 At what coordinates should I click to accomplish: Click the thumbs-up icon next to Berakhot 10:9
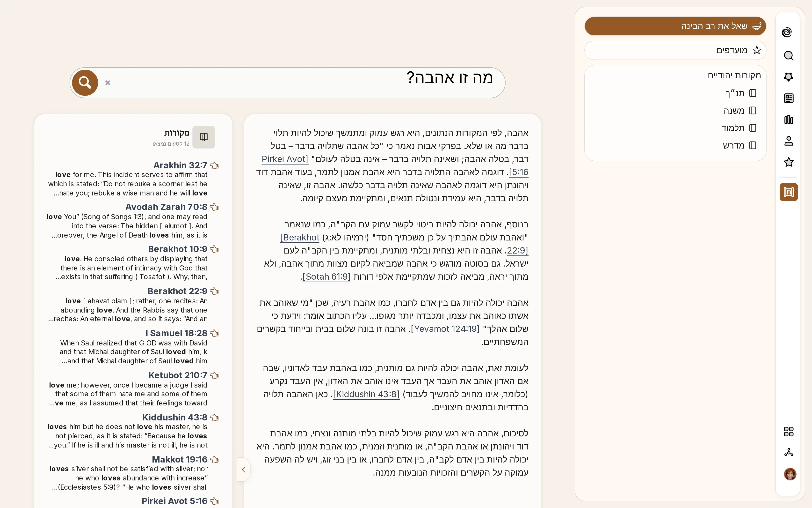pos(214,249)
